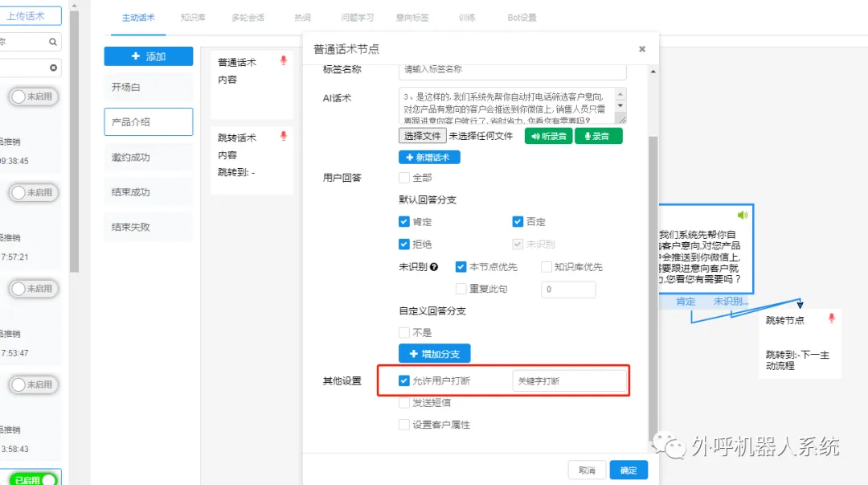Uncheck 允许用户打断 checkbox
868x485 pixels.
coord(404,380)
